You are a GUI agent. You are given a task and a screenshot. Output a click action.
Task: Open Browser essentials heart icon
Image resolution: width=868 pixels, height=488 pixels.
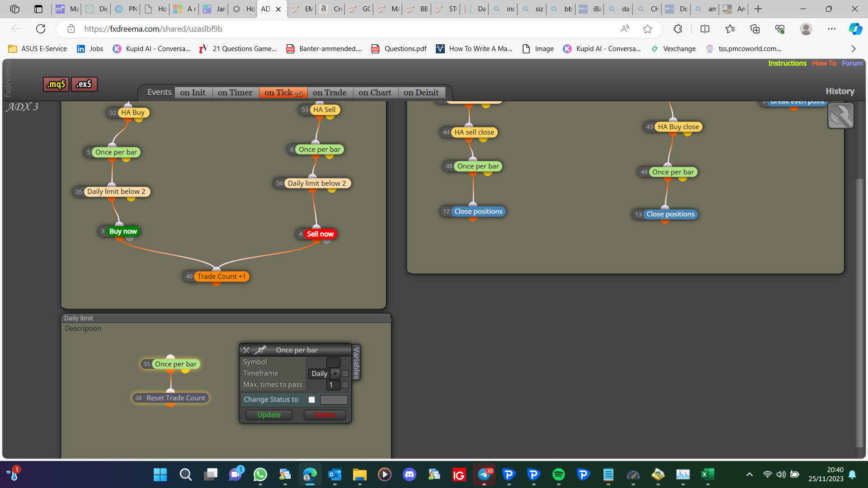tap(780, 29)
